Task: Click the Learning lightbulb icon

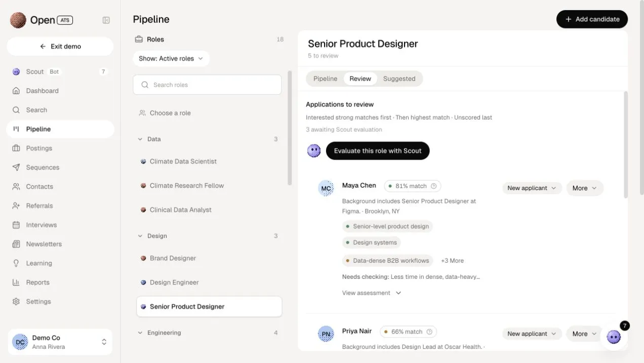Action: point(16,263)
